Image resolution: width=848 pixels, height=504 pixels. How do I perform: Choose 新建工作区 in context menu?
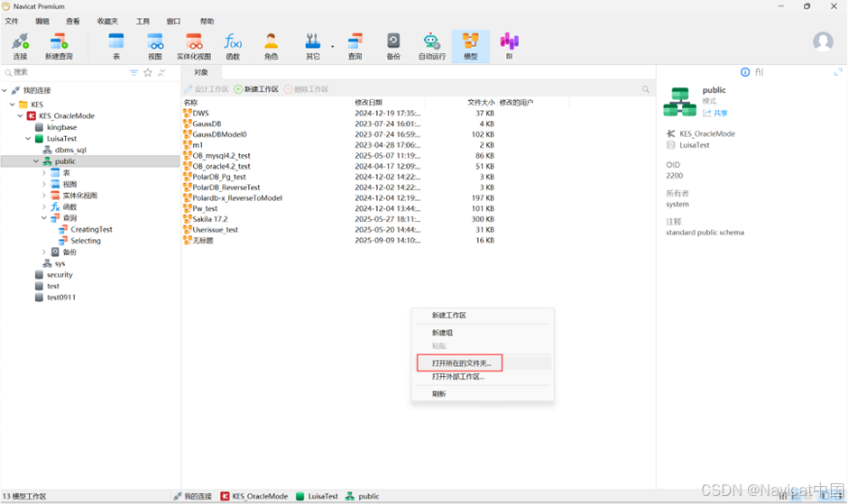tap(483, 316)
